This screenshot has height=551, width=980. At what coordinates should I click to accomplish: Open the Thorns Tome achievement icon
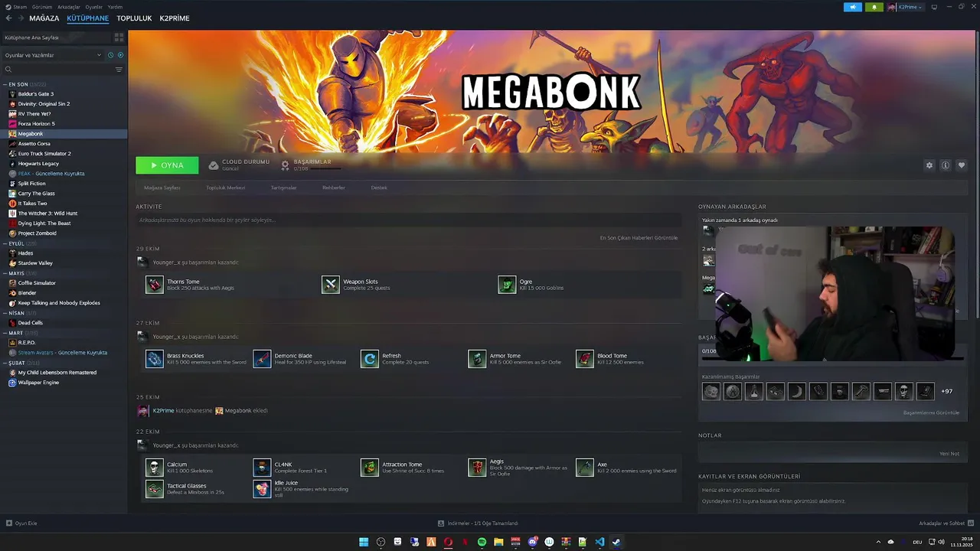pyautogui.click(x=155, y=285)
